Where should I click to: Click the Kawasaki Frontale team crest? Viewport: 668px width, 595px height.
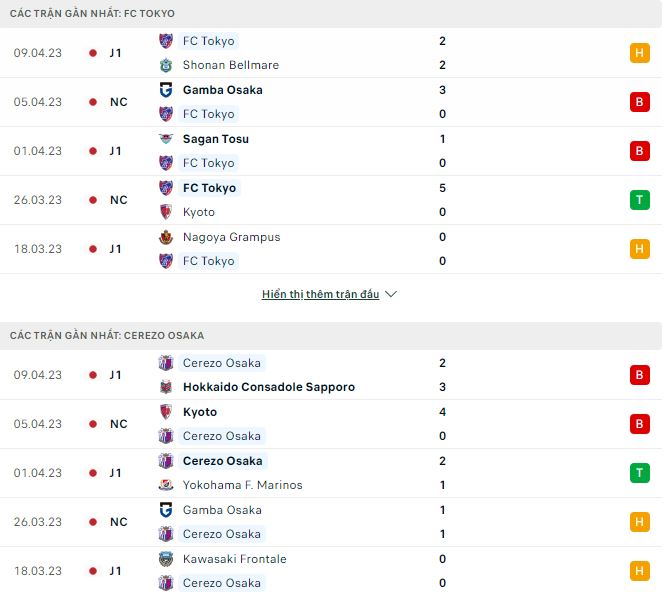point(166,559)
